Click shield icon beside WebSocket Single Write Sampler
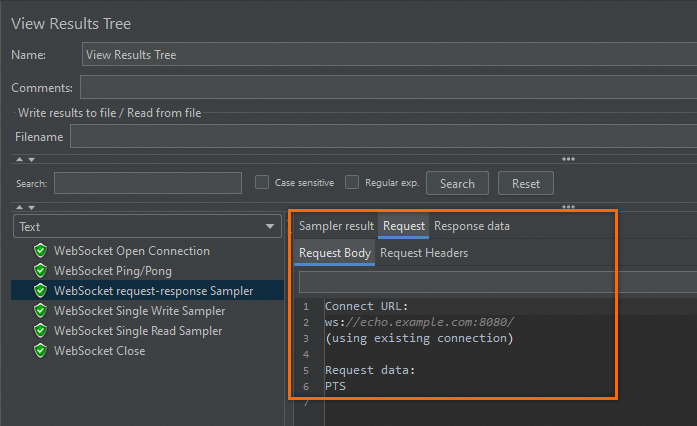 40,311
